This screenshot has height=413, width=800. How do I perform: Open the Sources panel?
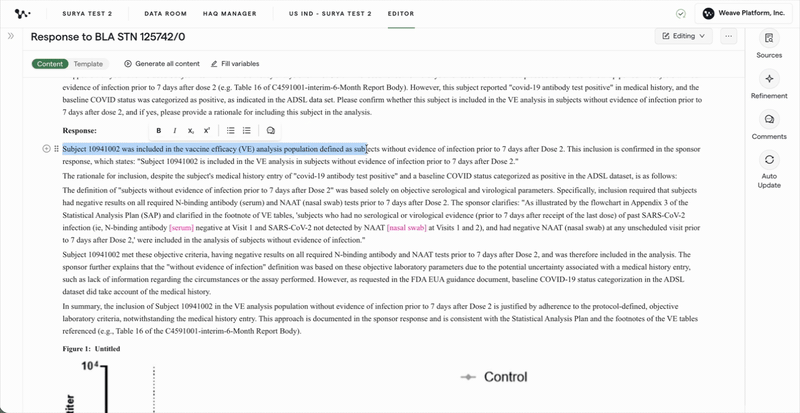tap(769, 44)
